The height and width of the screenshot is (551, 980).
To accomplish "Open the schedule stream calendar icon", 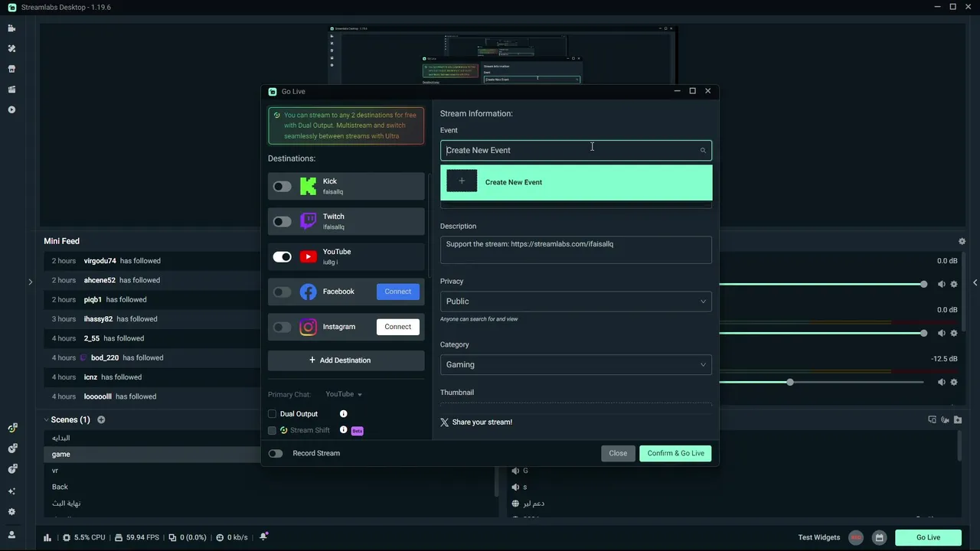I will [x=880, y=537].
